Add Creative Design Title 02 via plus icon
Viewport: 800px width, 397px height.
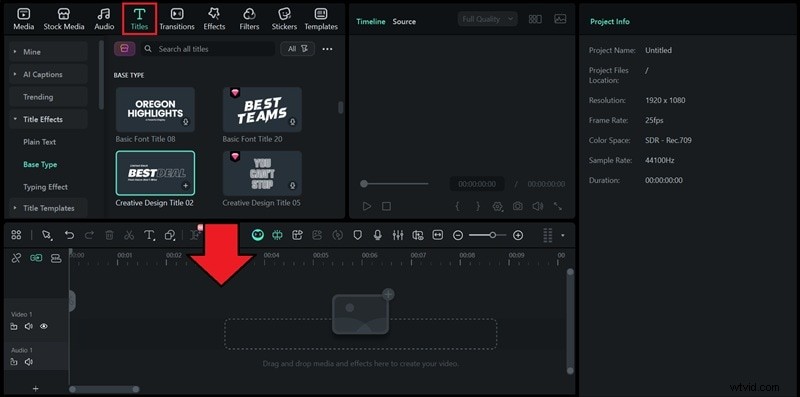coord(186,186)
